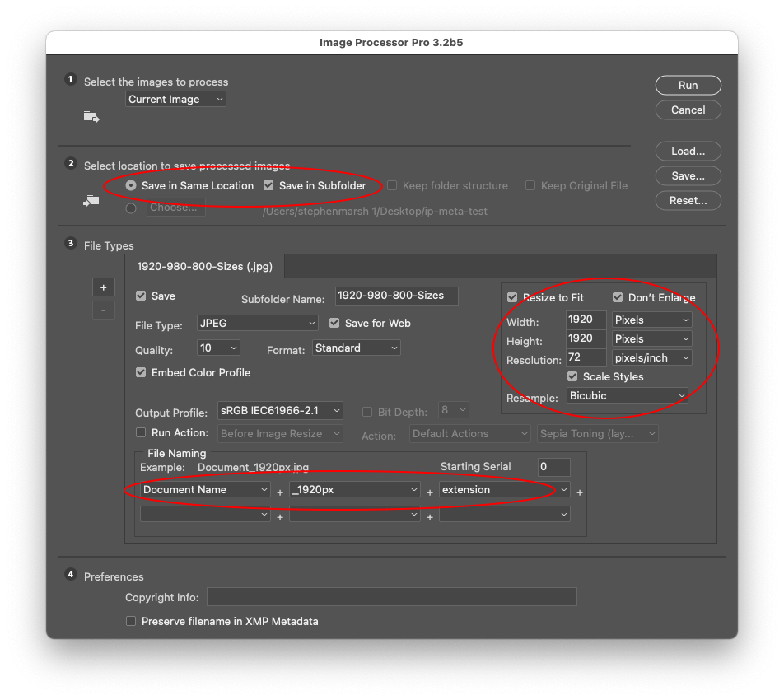Add a new file type tab with plus button
The image size is (784, 700).
pos(104,287)
